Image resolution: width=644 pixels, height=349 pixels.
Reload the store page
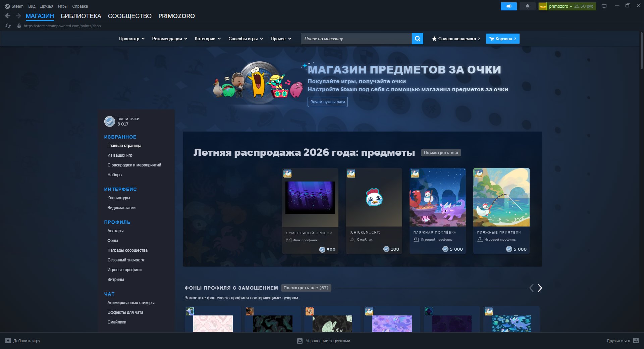8,26
